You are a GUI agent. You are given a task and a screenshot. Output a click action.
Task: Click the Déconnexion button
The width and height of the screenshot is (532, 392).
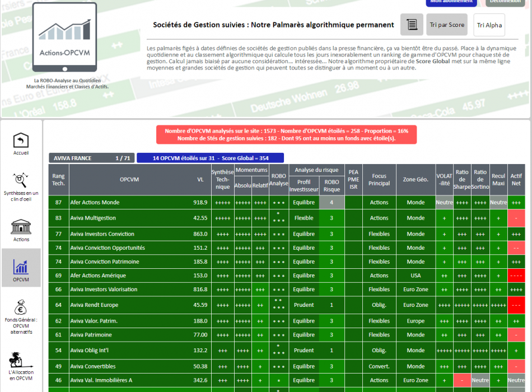[x=505, y=2]
